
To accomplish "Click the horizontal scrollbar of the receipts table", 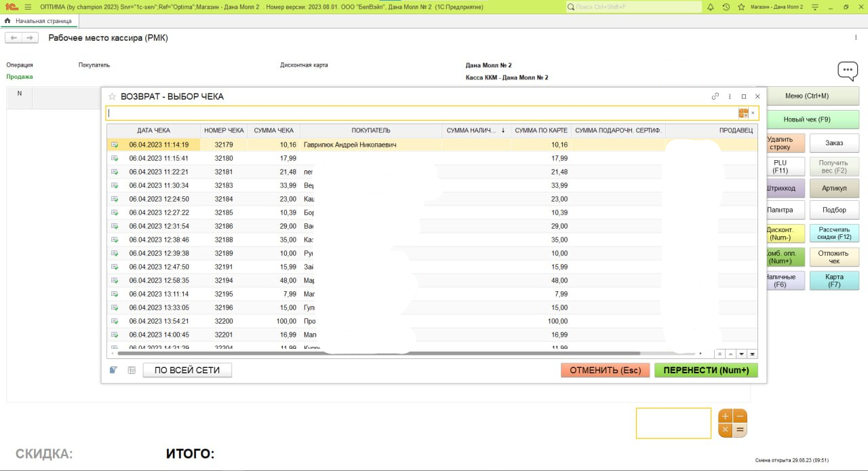I will (x=378, y=354).
